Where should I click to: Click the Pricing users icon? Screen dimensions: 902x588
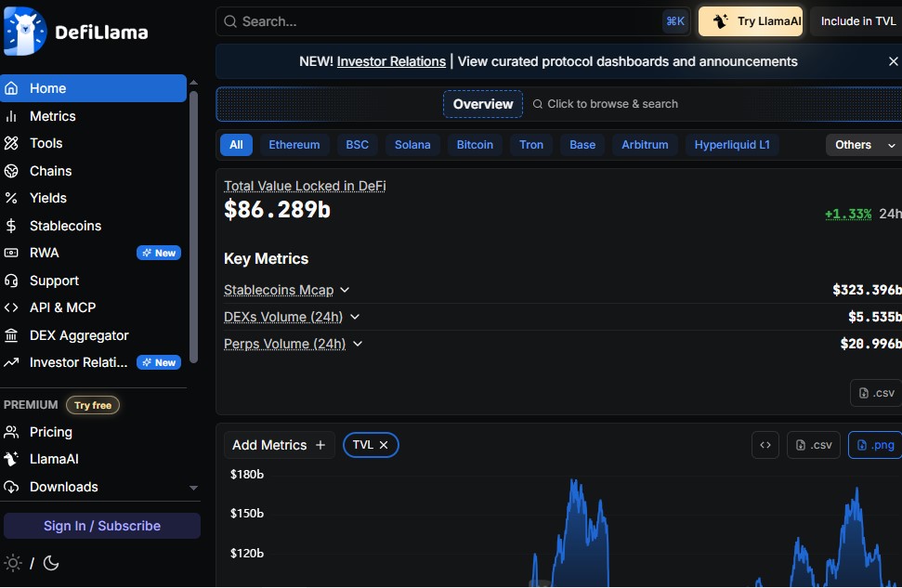[11, 432]
